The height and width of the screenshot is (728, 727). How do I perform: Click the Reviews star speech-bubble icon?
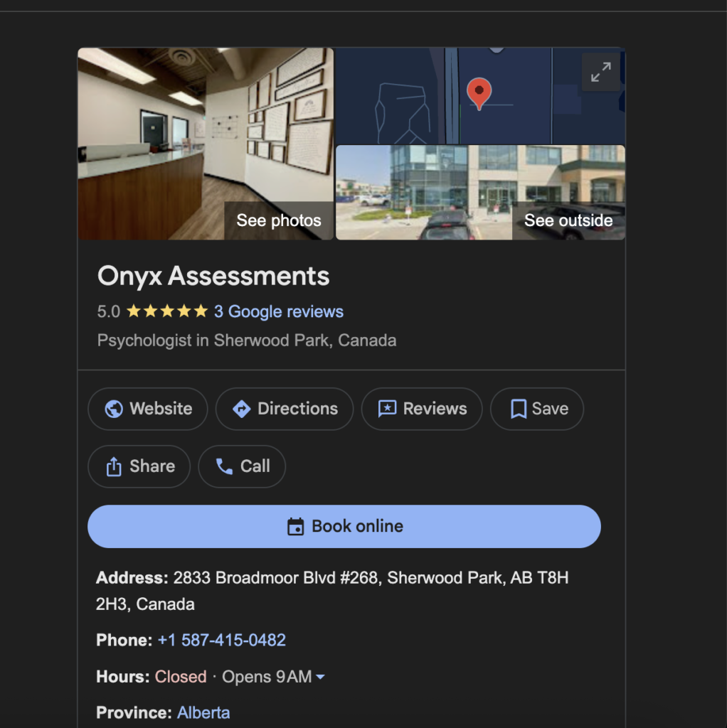(x=387, y=409)
